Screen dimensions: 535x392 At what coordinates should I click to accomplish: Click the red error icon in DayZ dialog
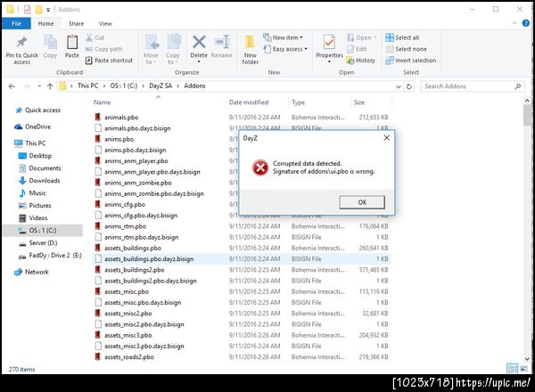point(260,167)
